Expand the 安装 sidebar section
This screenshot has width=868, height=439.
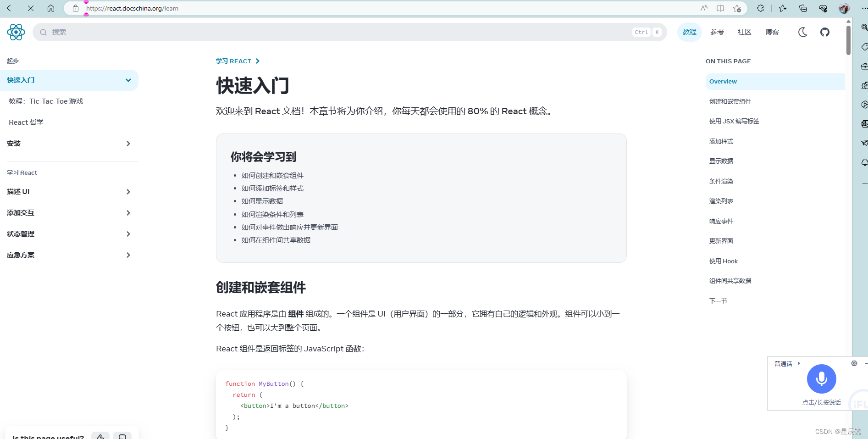(x=69, y=144)
